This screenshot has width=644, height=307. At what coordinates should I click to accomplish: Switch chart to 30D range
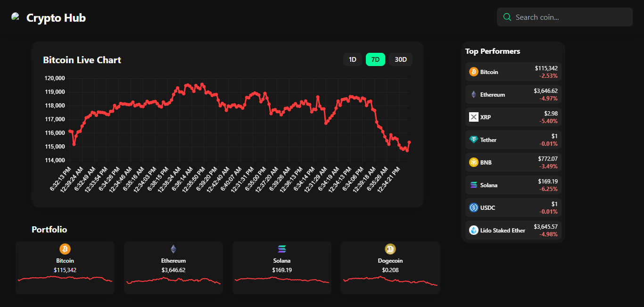point(401,59)
